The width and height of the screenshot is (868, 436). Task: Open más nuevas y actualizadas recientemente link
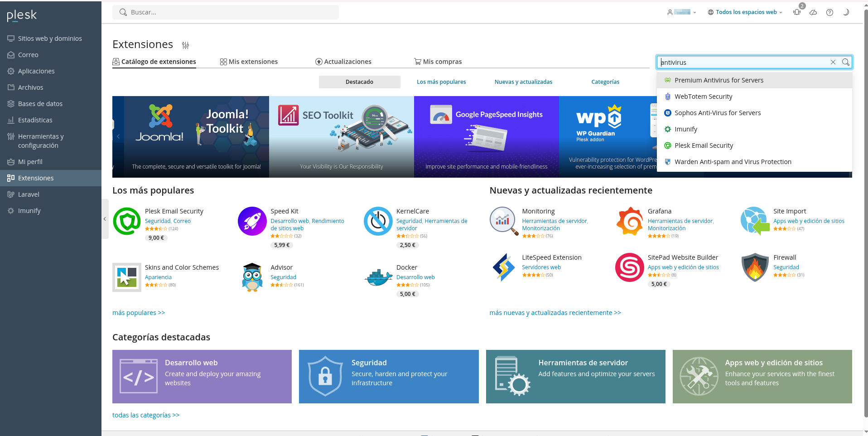(x=555, y=313)
